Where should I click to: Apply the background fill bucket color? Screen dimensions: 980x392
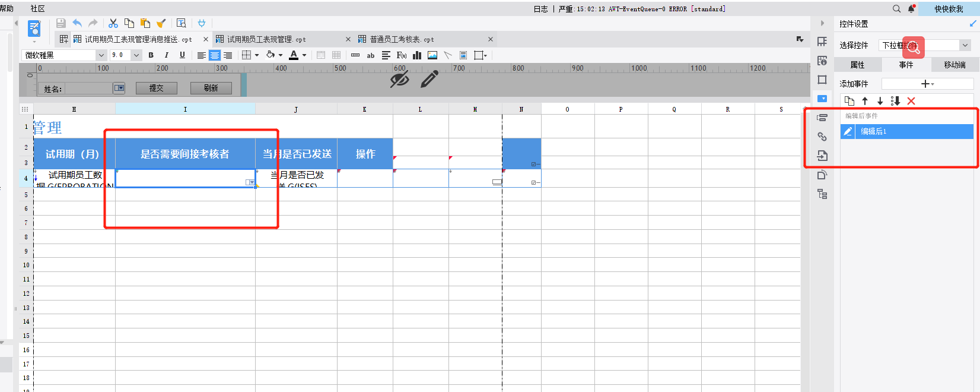click(x=271, y=55)
